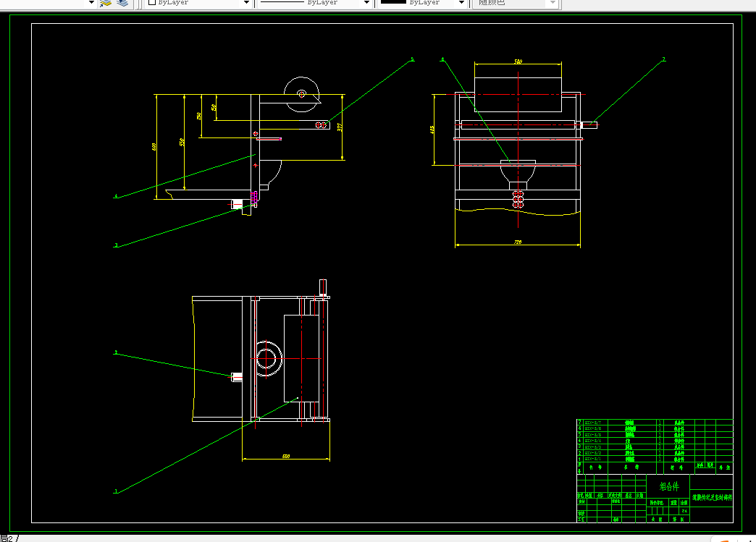Viewport: 756px width, 542px height.
Task: Click the Make Object's Layer Current icon
Action: point(106,3)
